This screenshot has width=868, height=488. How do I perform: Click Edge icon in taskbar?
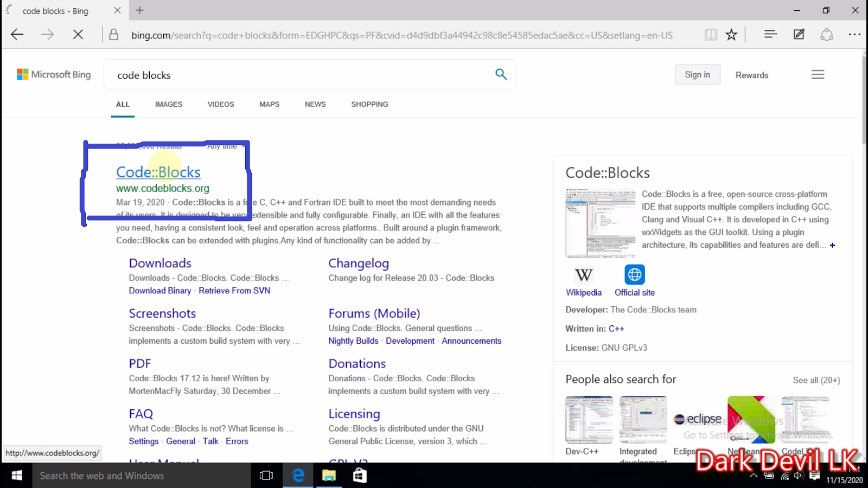pyautogui.click(x=298, y=476)
